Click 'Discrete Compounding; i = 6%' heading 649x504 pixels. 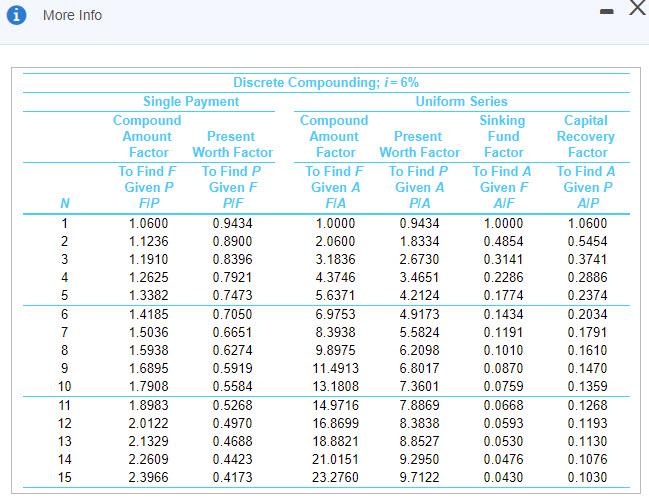pyautogui.click(x=326, y=82)
